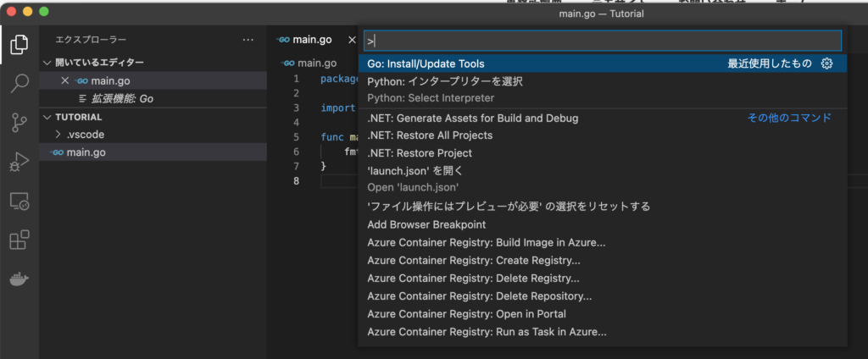Click the import keyword on line 3
Screen dimensions: 868x359
tap(337, 108)
